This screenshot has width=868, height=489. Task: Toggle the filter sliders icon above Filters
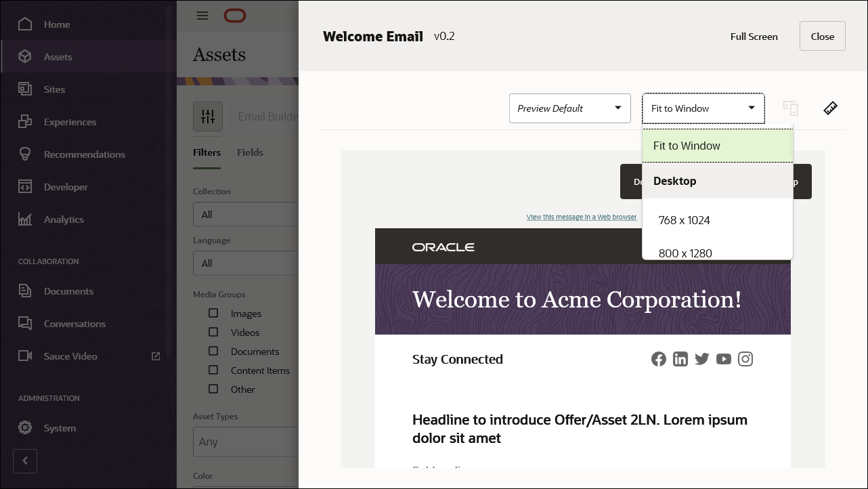207,116
